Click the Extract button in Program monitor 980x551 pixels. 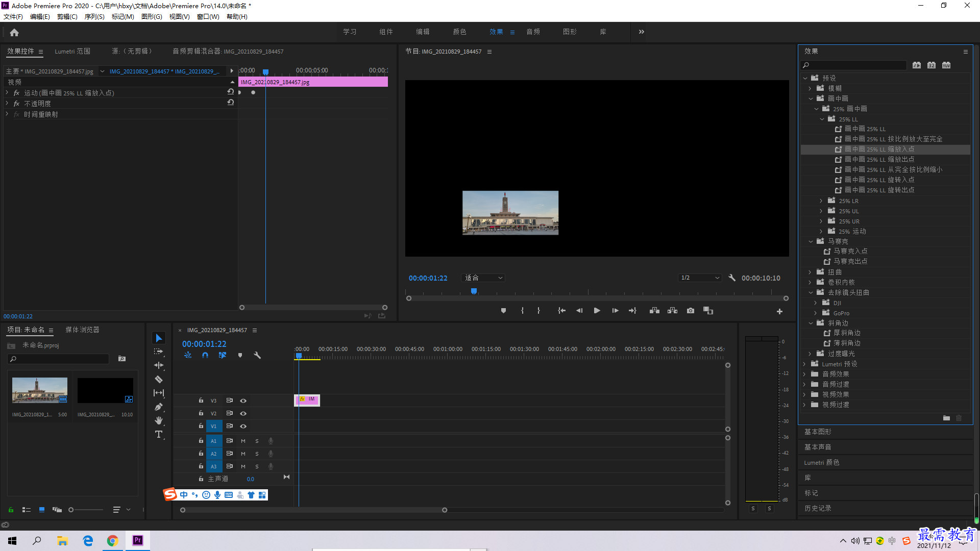(672, 311)
